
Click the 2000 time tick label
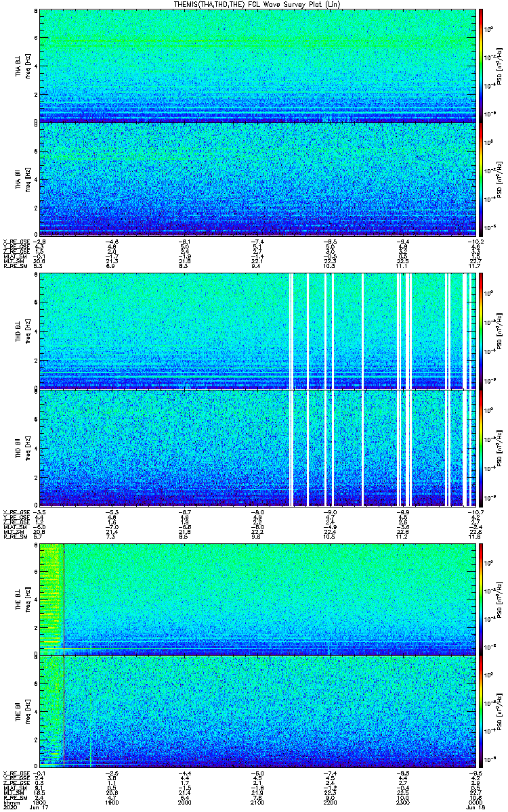pos(185,803)
